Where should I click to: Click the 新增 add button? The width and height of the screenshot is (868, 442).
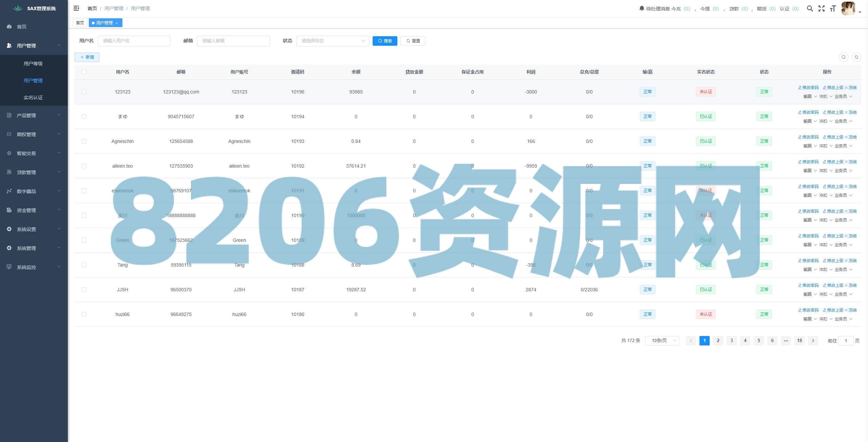[x=87, y=57]
